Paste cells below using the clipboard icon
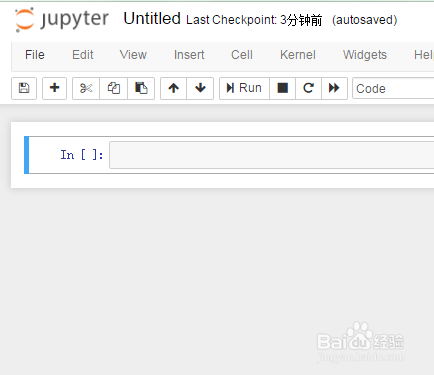434x375 pixels. (141, 88)
